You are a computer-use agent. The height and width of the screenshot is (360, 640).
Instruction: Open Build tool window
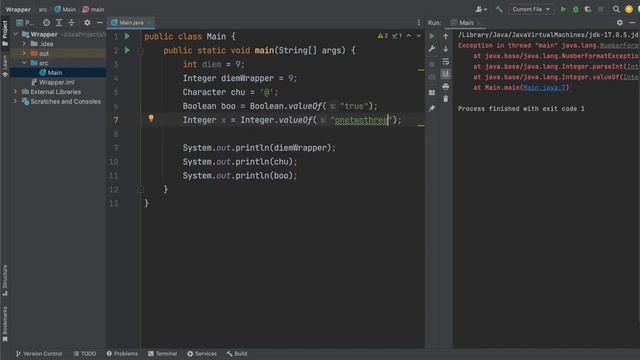point(237,353)
